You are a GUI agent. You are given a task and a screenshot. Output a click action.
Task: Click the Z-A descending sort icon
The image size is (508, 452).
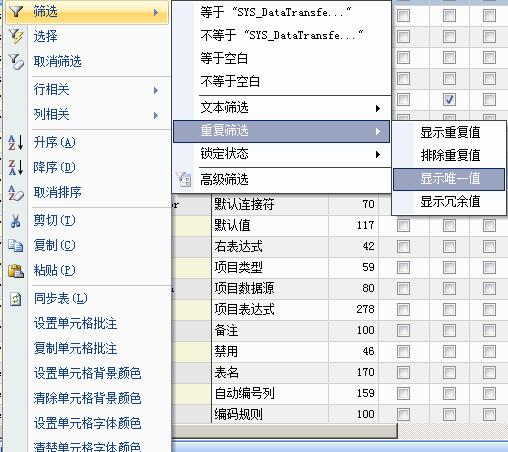click(16, 167)
